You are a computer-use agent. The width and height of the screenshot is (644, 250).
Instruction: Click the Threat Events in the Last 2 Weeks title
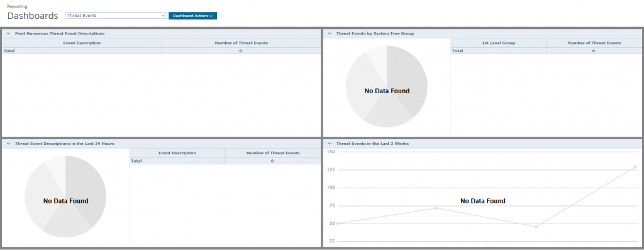click(x=372, y=144)
